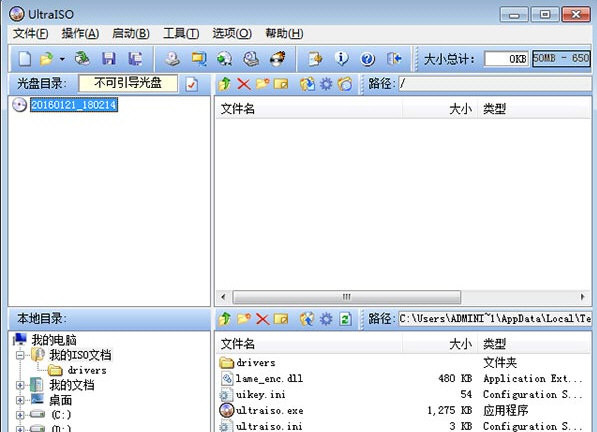Click New Folder icon in disc toolbar
The height and width of the screenshot is (432, 597).
[262, 83]
